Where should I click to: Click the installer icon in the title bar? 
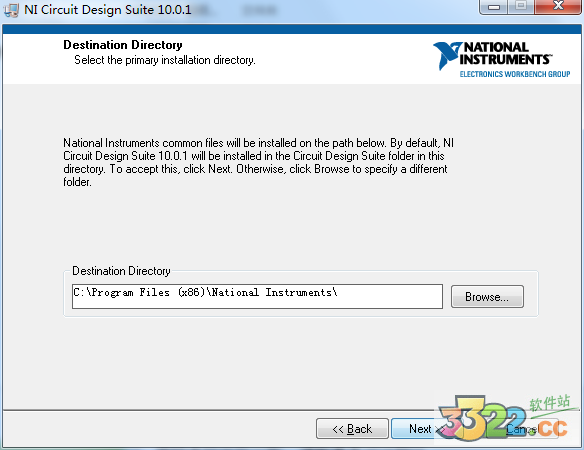11,10
